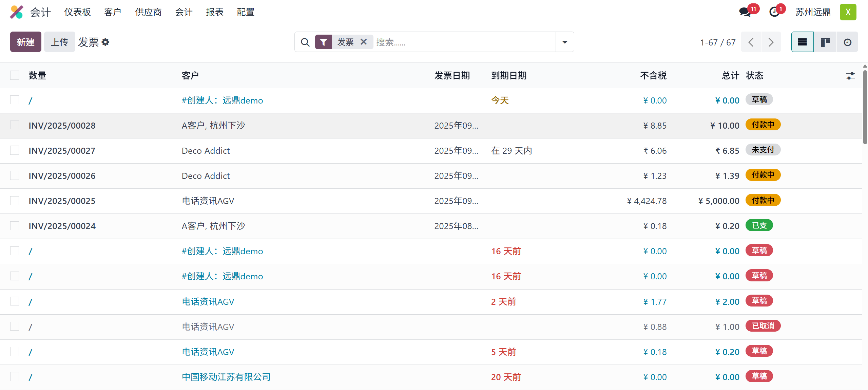868x390 pixels.
Task: Select checkbox for INV/2025/00025
Action: [x=15, y=201]
